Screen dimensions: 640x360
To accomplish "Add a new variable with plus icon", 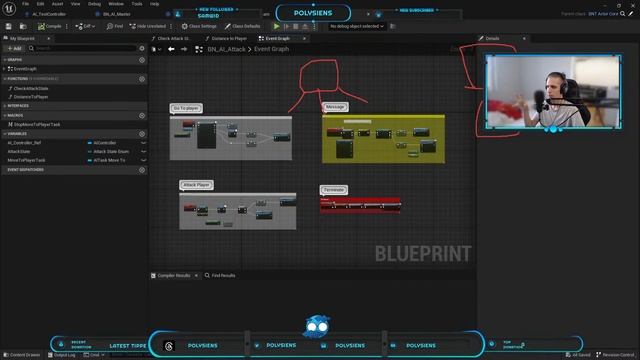I will tap(142, 134).
